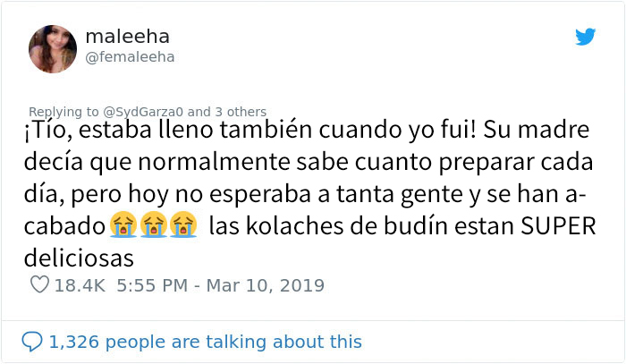
Task: Like the tweet with the heart icon
Action: pos(39,286)
